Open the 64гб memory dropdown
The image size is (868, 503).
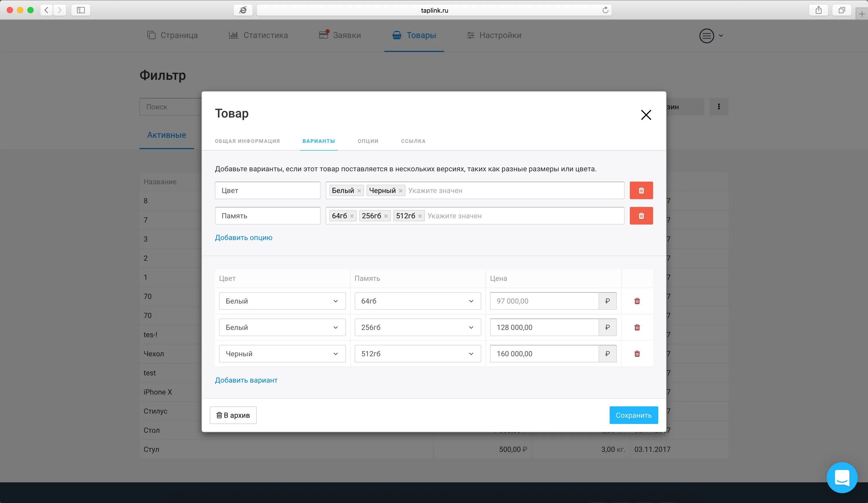(418, 301)
